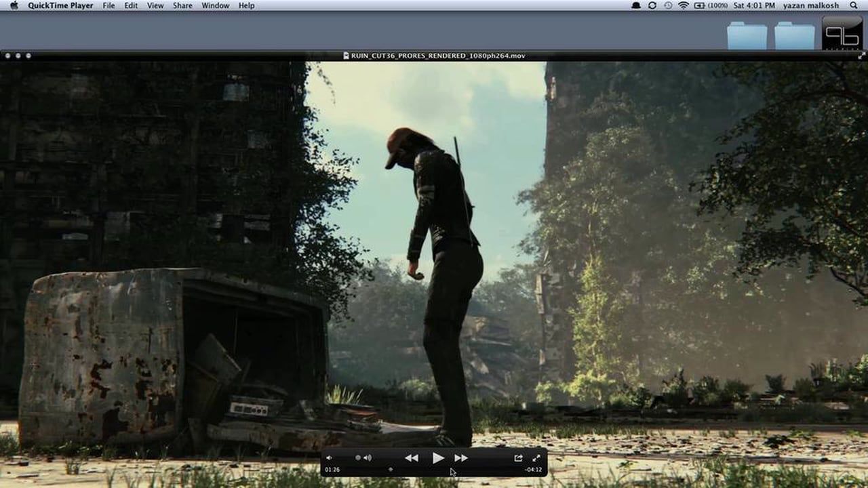Open the yazan malkosh user menu
Viewport: 868px width, 488px height.
click(811, 5)
